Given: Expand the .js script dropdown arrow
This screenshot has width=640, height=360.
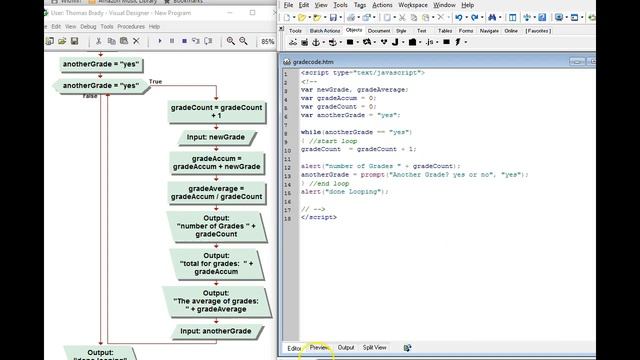Looking at the screenshot, I should (x=437, y=42).
